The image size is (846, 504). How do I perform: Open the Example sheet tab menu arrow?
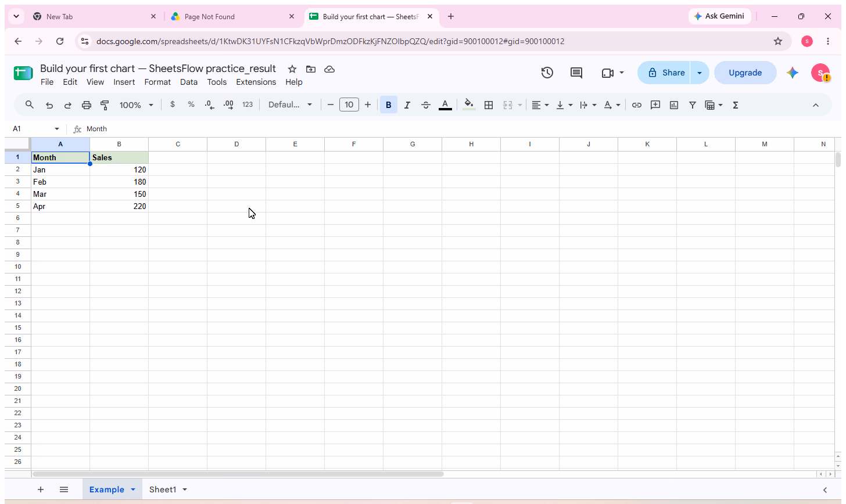[x=132, y=489]
